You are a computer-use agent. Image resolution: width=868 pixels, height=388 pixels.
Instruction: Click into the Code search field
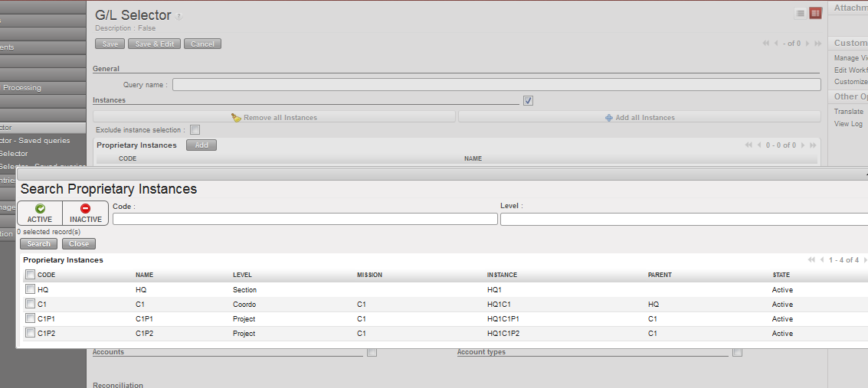pyautogui.click(x=305, y=220)
